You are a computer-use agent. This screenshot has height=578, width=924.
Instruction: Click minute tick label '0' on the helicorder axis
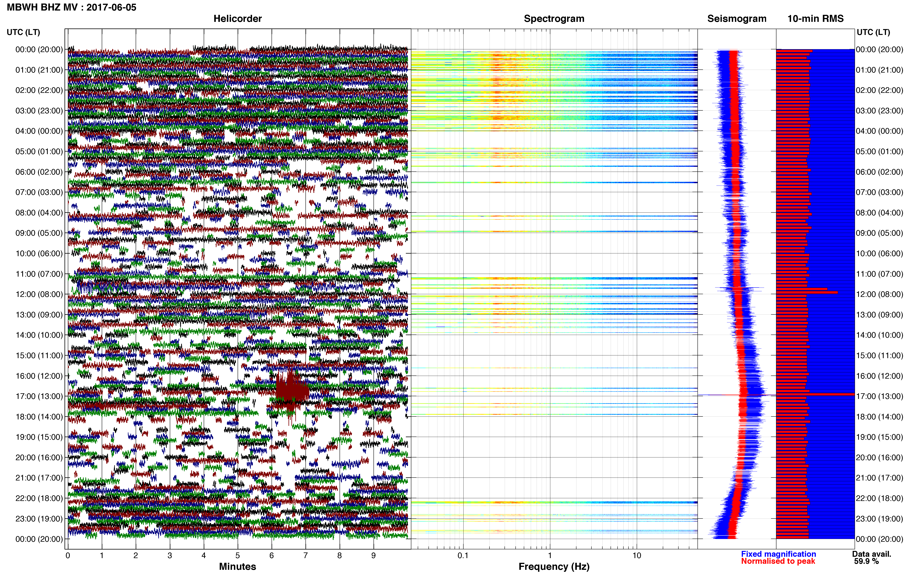pyautogui.click(x=68, y=555)
